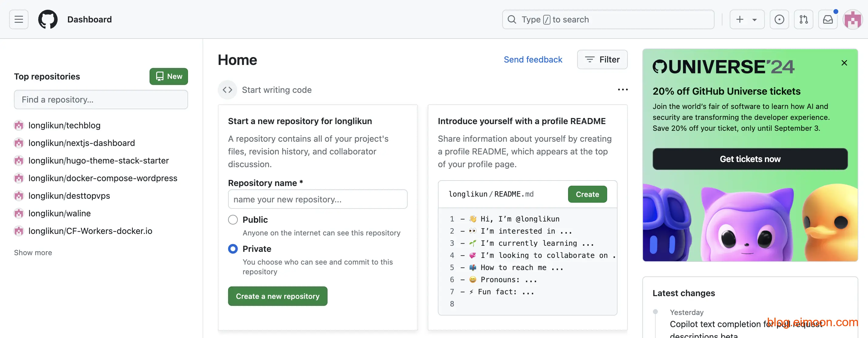Open the dropdown arrow next to plus button
Viewport: 868px width, 338px height.
(754, 19)
